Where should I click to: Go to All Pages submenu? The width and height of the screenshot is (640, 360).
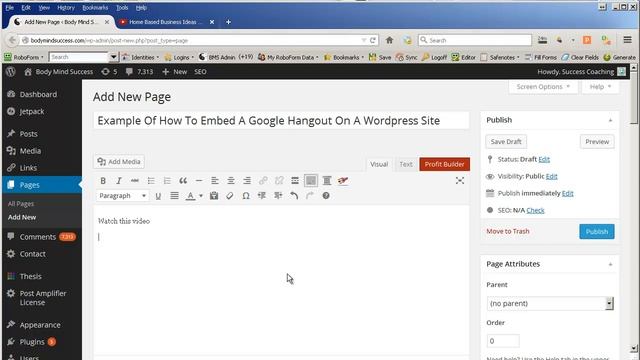(x=21, y=204)
